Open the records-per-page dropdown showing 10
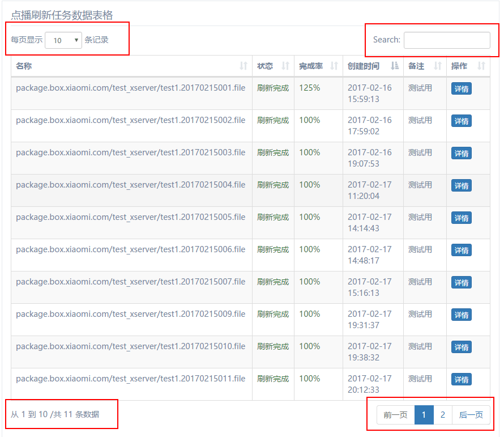Viewport: 504px width, 437px height. point(63,40)
